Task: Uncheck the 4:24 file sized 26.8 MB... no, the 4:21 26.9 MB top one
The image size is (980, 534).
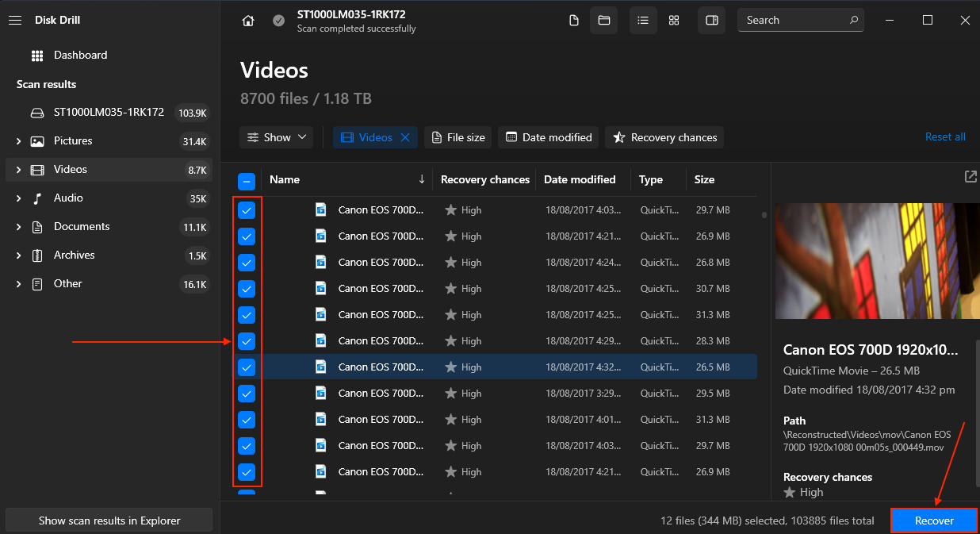Action: 247,236
